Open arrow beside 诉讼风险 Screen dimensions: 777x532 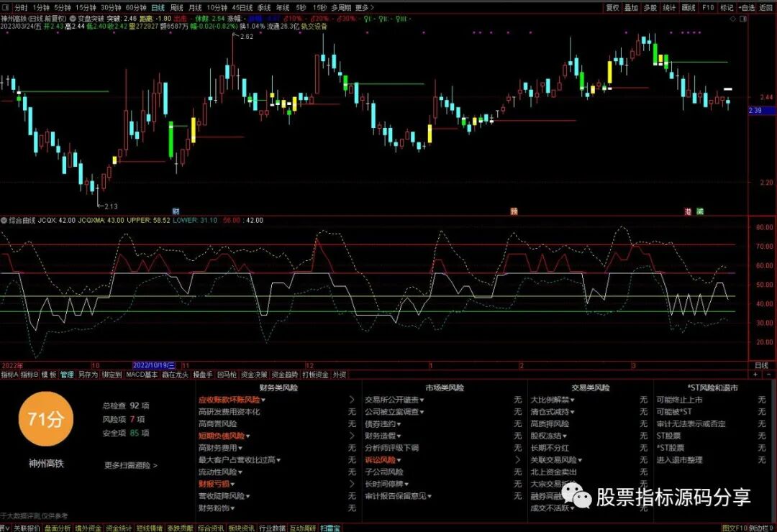coord(518,460)
